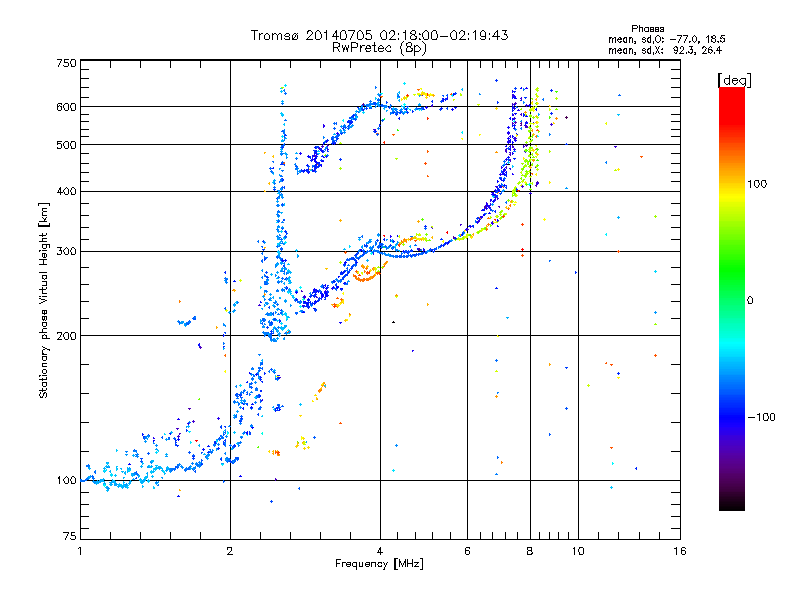
Task: Click the y-axis label '600'
Action: (66, 107)
